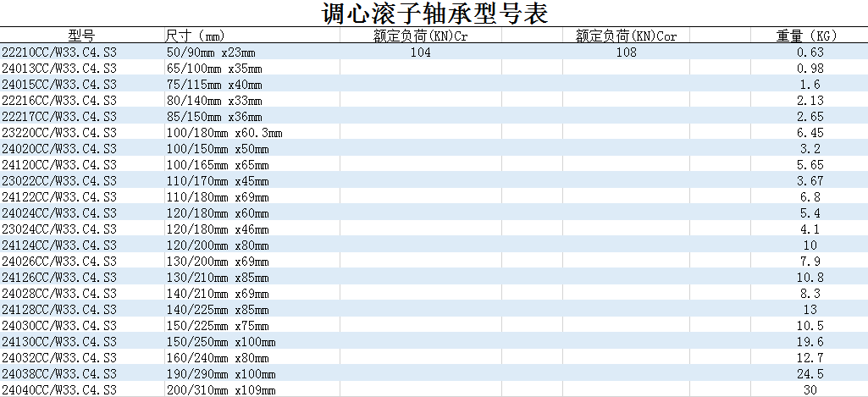868x397 pixels.
Task: Click size cell 100/150mm x50mm
Action: pyautogui.click(x=218, y=149)
